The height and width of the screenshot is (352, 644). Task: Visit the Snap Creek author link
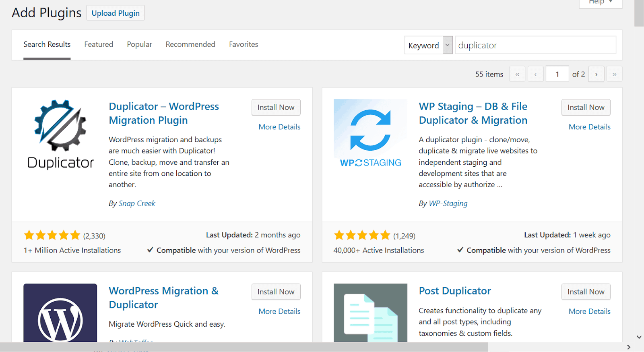coord(137,203)
